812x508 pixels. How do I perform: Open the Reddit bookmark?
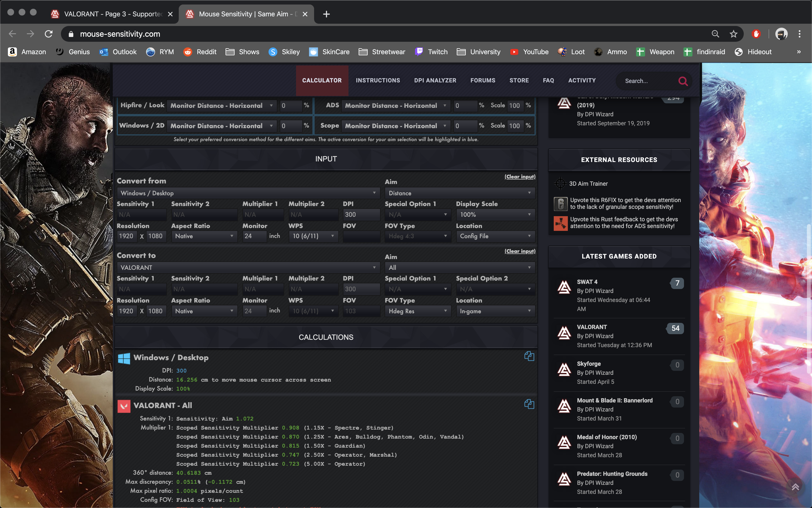pos(200,52)
